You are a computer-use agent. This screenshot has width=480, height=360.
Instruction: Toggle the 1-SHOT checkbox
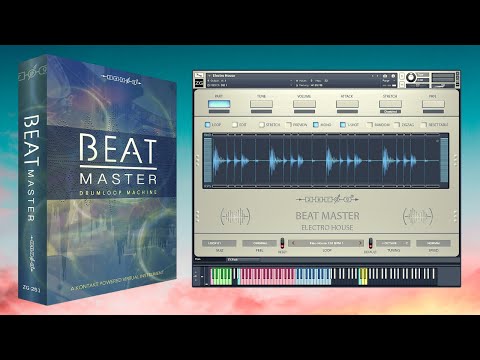coord(343,125)
